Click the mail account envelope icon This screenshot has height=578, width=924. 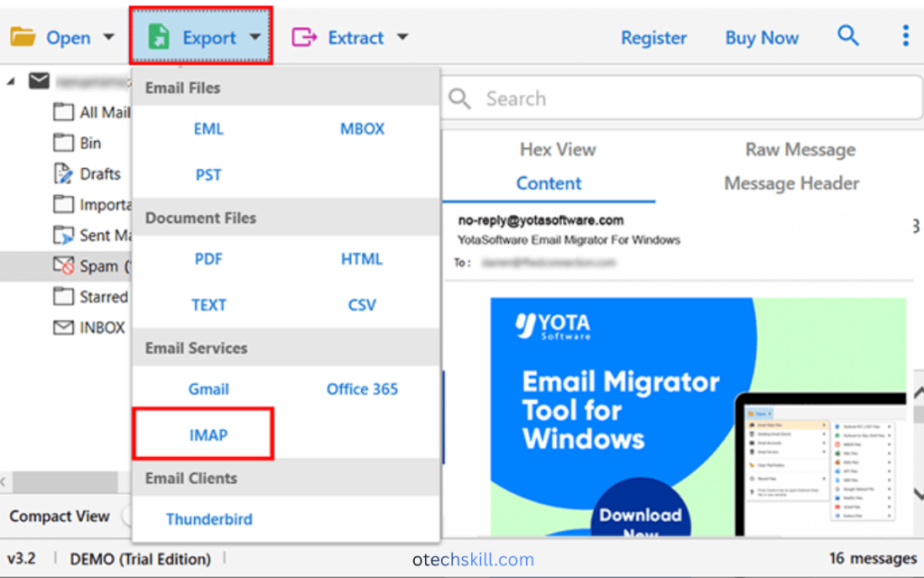tap(39, 80)
